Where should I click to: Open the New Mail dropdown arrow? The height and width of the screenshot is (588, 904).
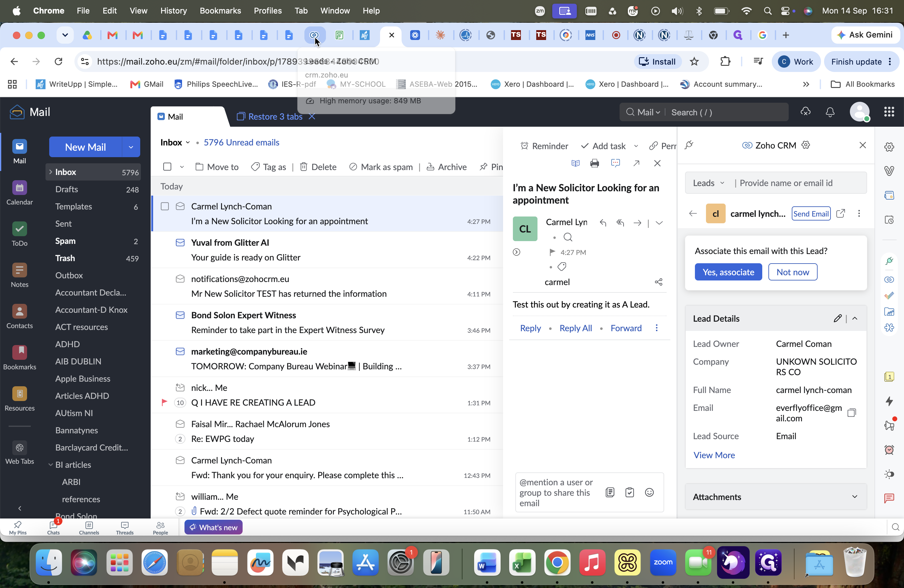pos(131,147)
